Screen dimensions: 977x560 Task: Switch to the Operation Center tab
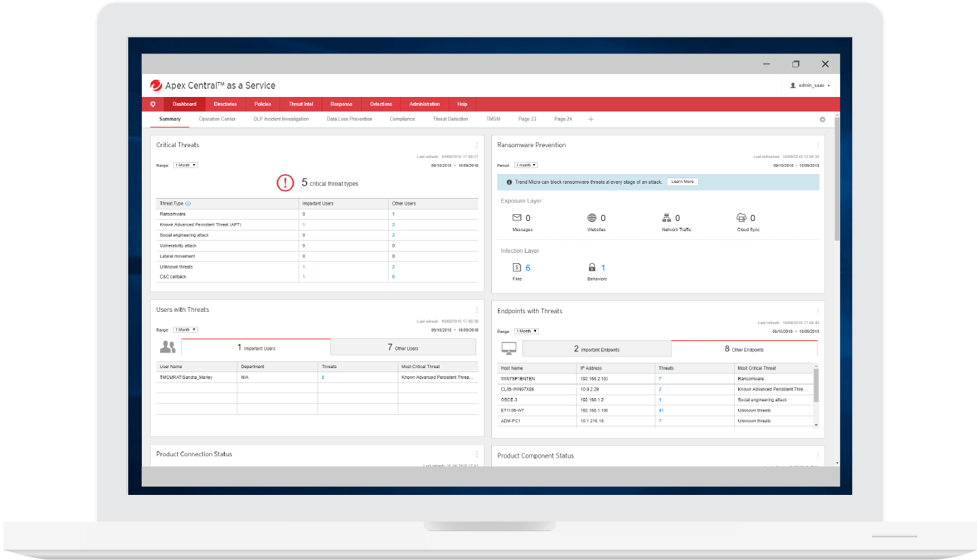coord(217,119)
